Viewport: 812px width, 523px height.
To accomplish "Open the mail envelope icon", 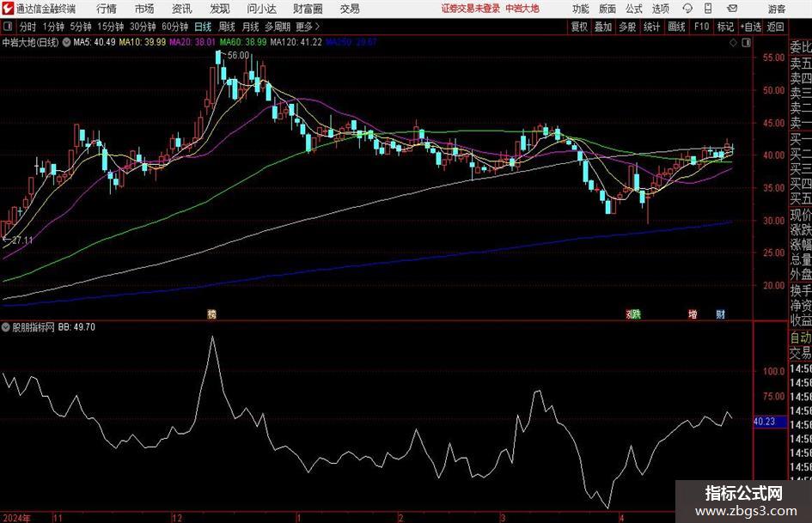I will pos(732,9).
